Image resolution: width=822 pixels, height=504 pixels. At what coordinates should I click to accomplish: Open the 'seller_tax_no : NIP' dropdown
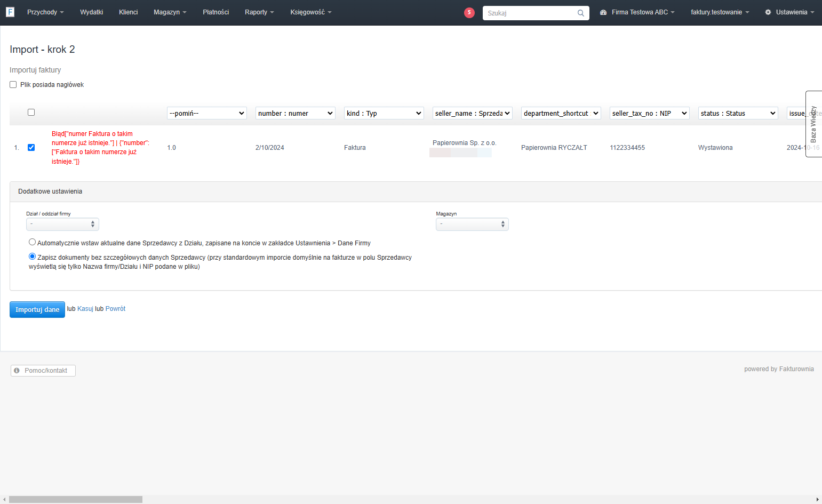[x=650, y=113]
